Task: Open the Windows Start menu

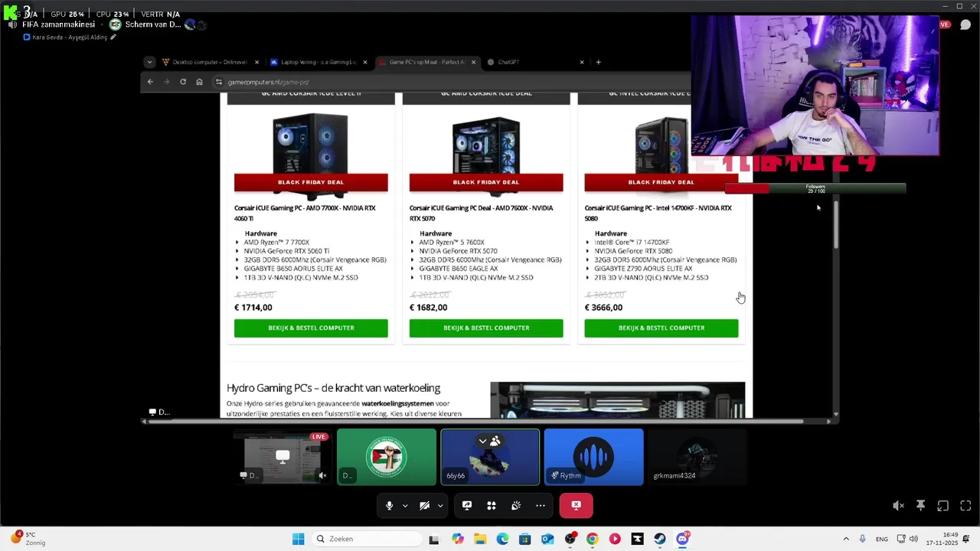Action: [x=299, y=539]
